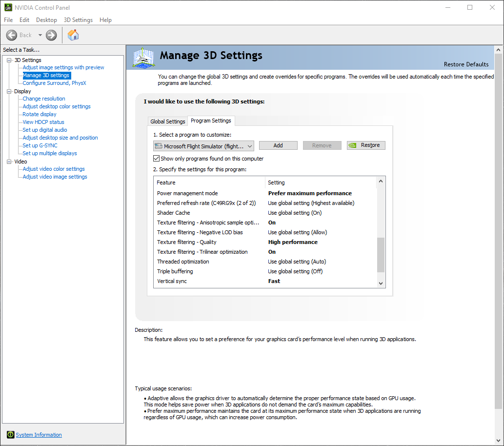Select the Power management mode row
504x446 pixels.
pos(265,193)
